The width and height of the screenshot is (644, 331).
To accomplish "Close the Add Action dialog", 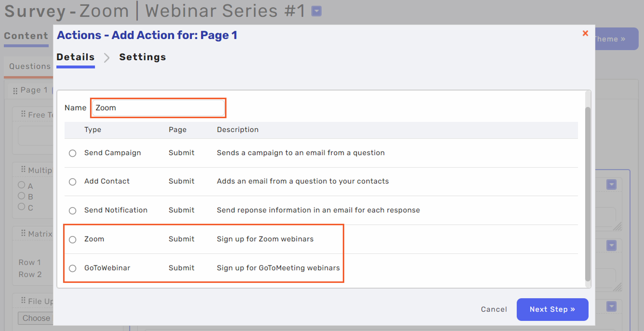I will point(585,33).
